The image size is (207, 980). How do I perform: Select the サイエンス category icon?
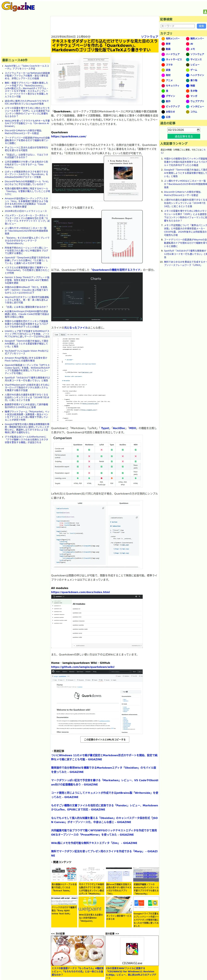(x=188, y=60)
